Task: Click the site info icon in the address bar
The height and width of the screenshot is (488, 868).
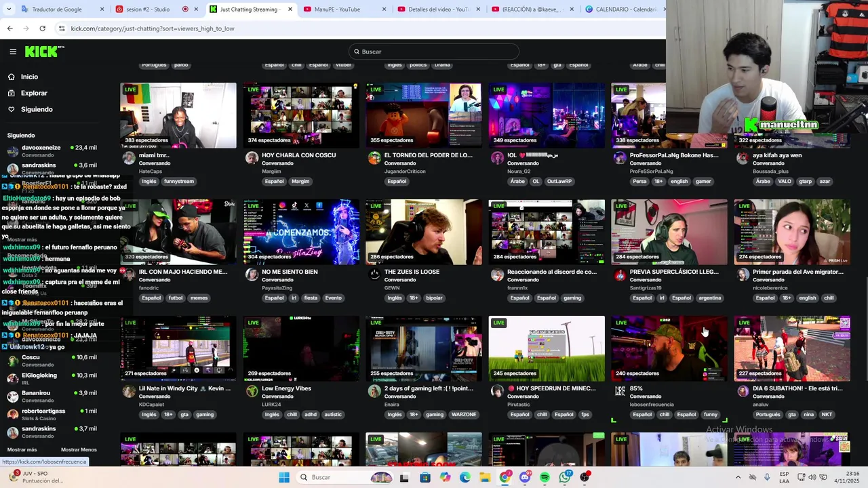Action: 62,28
